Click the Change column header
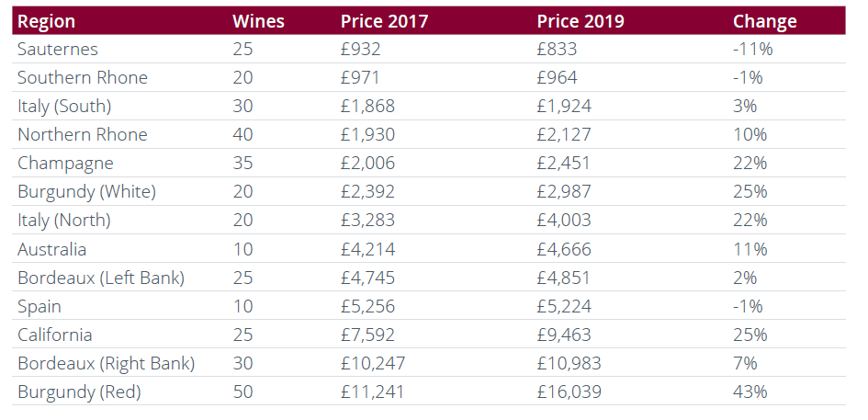Image resolution: width=868 pixels, height=420 pixels. click(764, 21)
